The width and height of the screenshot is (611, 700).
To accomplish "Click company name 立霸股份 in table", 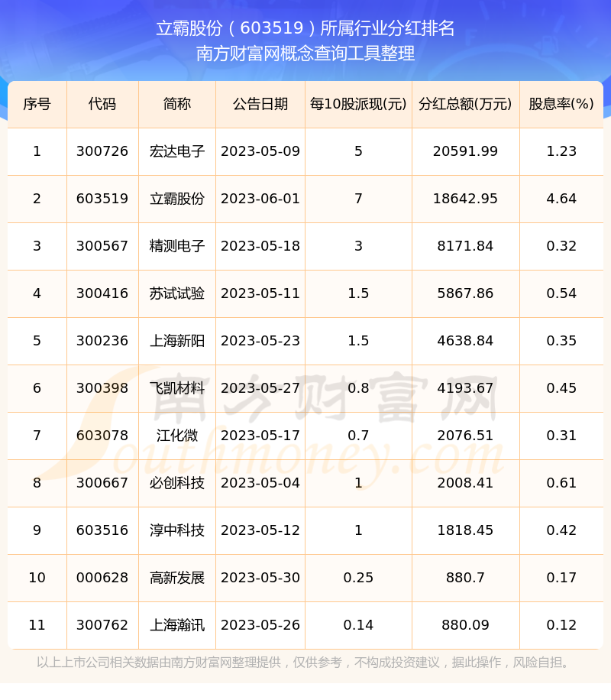I will (x=177, y=199).
